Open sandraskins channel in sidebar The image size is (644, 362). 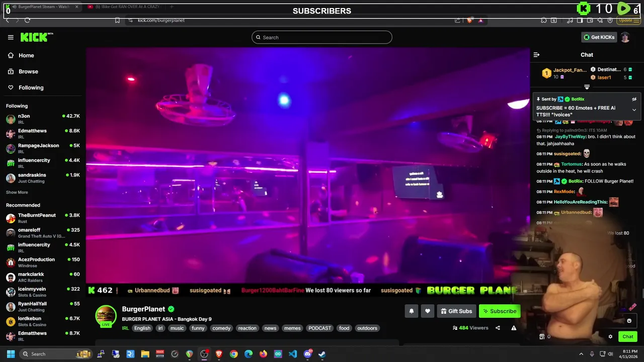coord(43,178)
